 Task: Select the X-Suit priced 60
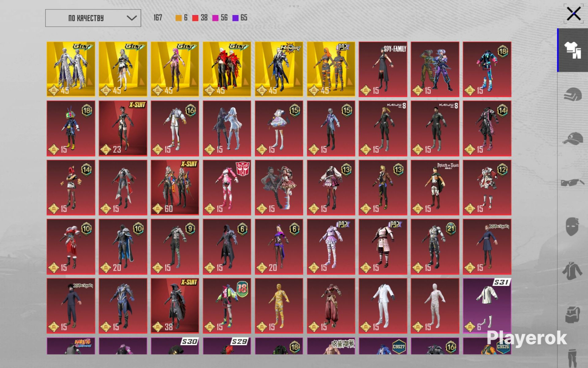pos(175,187)
